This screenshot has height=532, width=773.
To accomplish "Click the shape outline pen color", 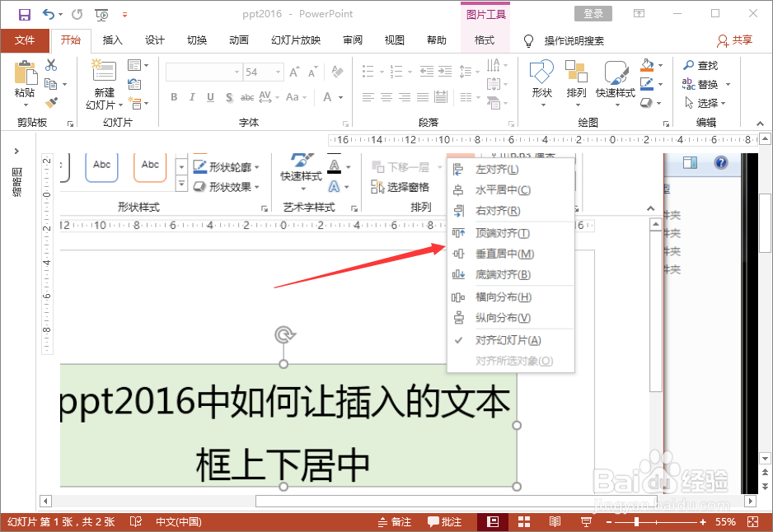I will tap(647, 84).
